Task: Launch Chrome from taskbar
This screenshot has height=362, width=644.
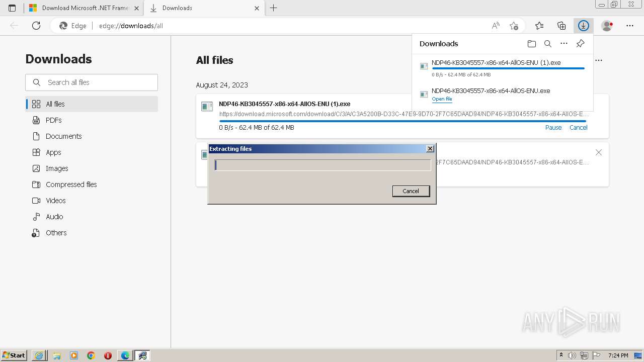Action: click(91, 355)
